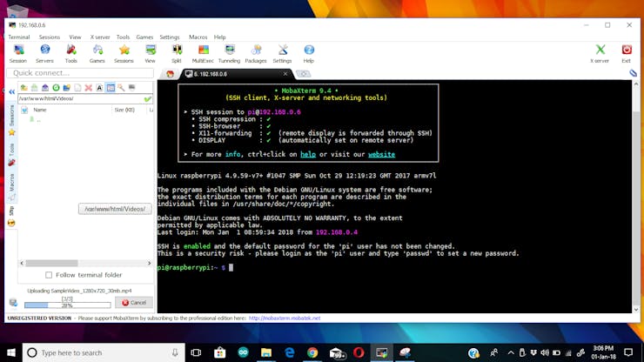Open the View menu
The height and width of the screenshot is (362, 644).
tap(75, 37)
